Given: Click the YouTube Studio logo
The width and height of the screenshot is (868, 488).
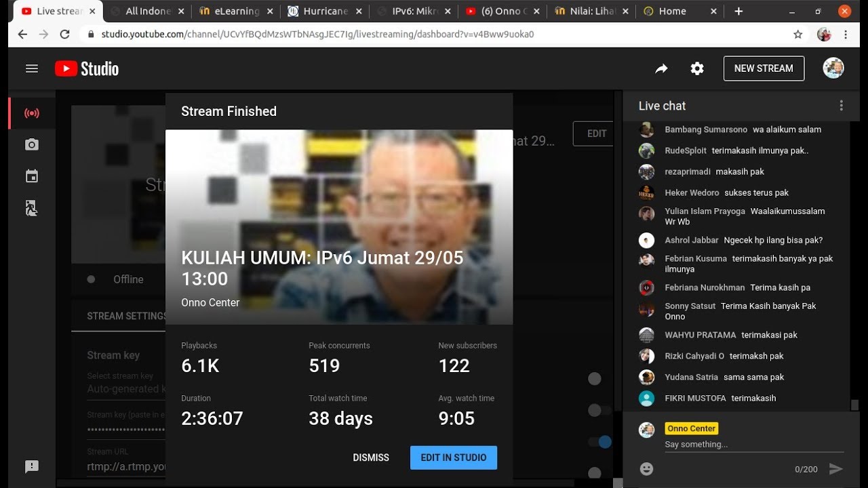Looking at the screenshot, I should point(87,68).
